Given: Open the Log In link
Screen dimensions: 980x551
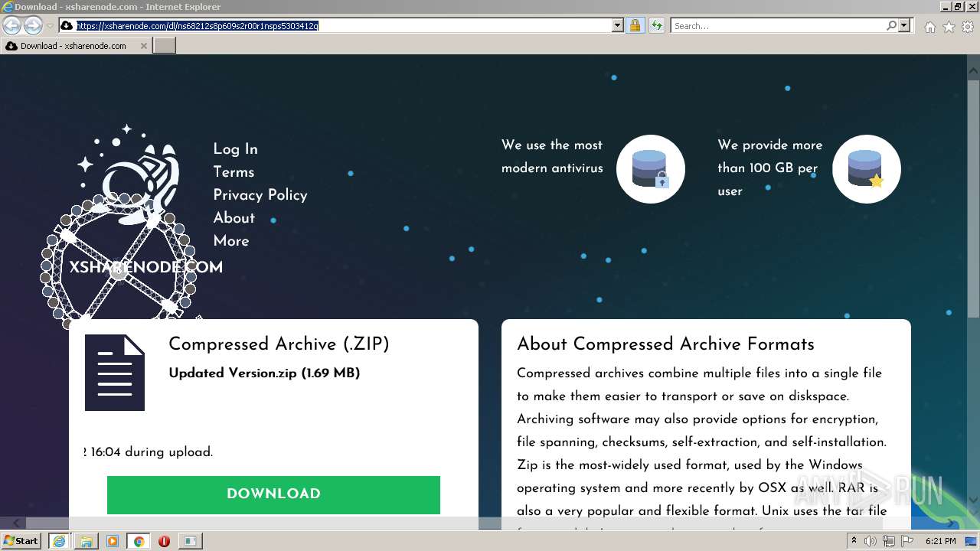Looking at the screenshot, I should point(235,149).
